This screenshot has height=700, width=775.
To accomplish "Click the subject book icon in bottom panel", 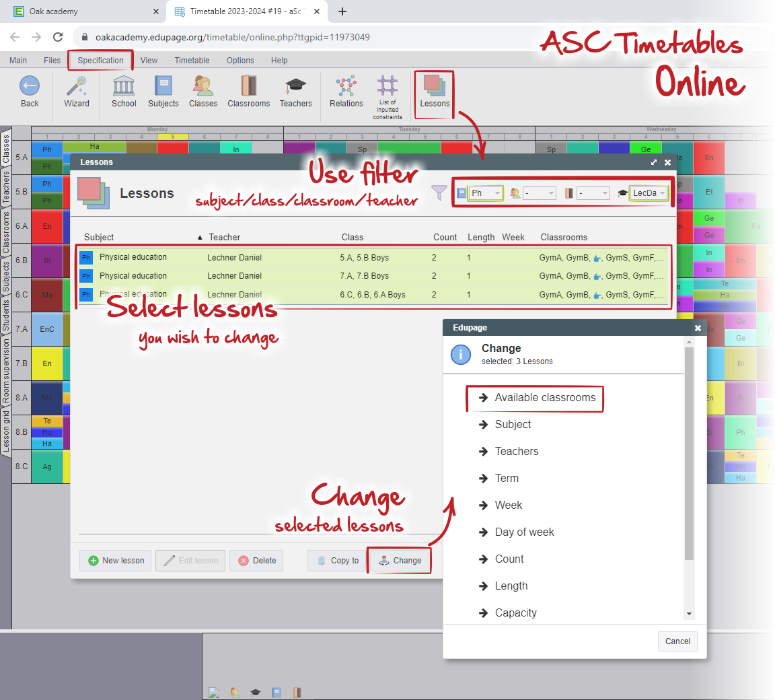I will (276, 693).
